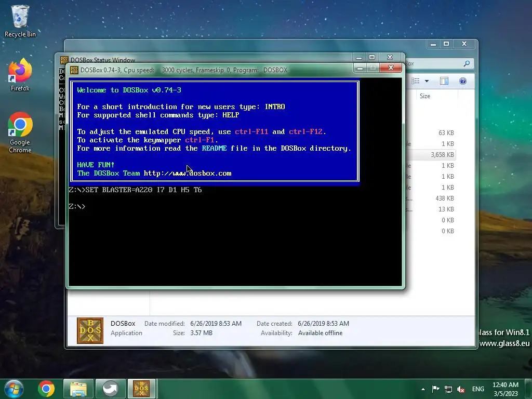
Task: Open the Firefox desktop shortcut
Action: click(20, 75)
